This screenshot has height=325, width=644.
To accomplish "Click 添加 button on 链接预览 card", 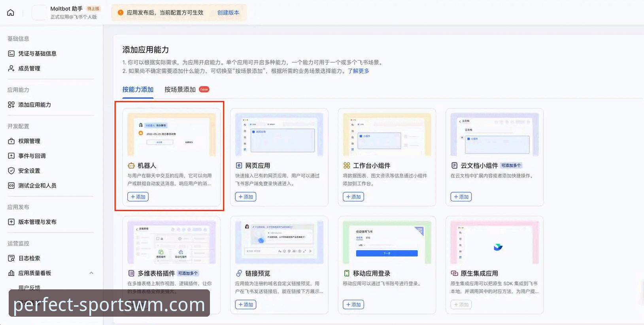I will pyautogui.click(x=246, y=305).
